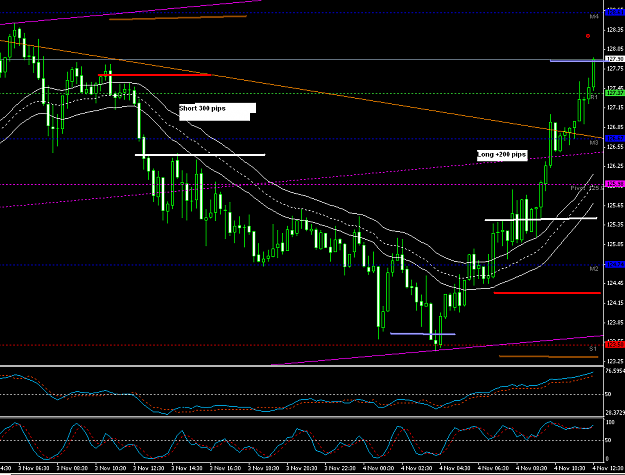Select the red horizontal line near 124.45

[x=547, y=293]
